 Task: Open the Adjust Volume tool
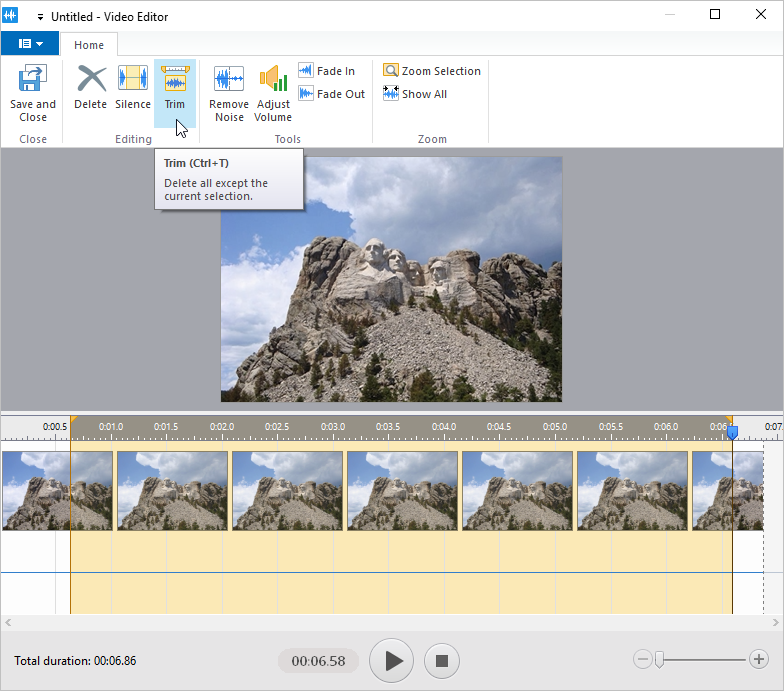click(273, 93)
